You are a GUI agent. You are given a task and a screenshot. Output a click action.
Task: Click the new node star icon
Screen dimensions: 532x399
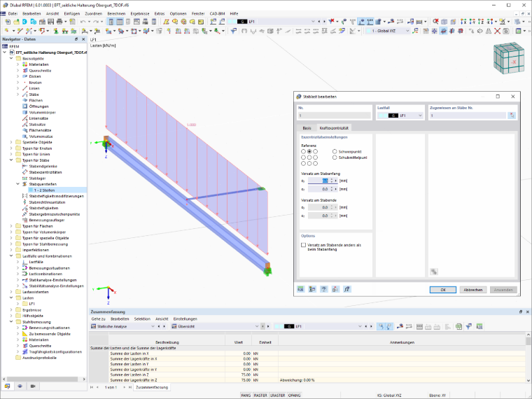(7, 31)
